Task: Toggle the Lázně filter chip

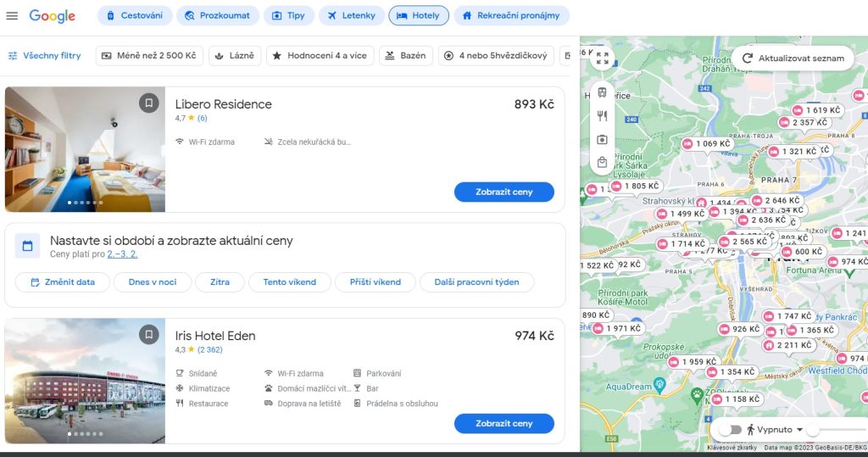Action: 235,55
